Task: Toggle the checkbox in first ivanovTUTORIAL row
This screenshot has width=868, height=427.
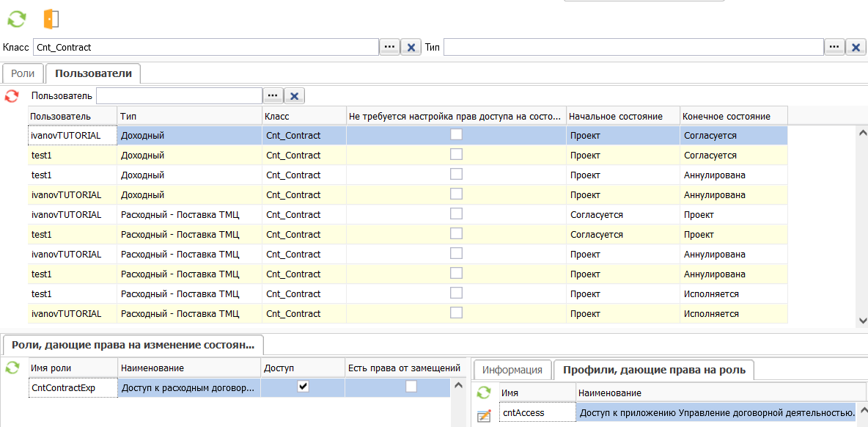Action: 456,134
